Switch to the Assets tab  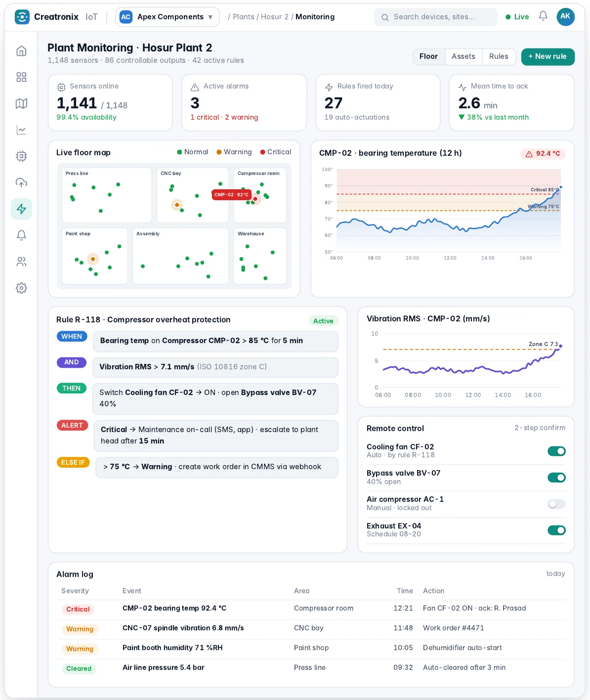tap(464, 56)
